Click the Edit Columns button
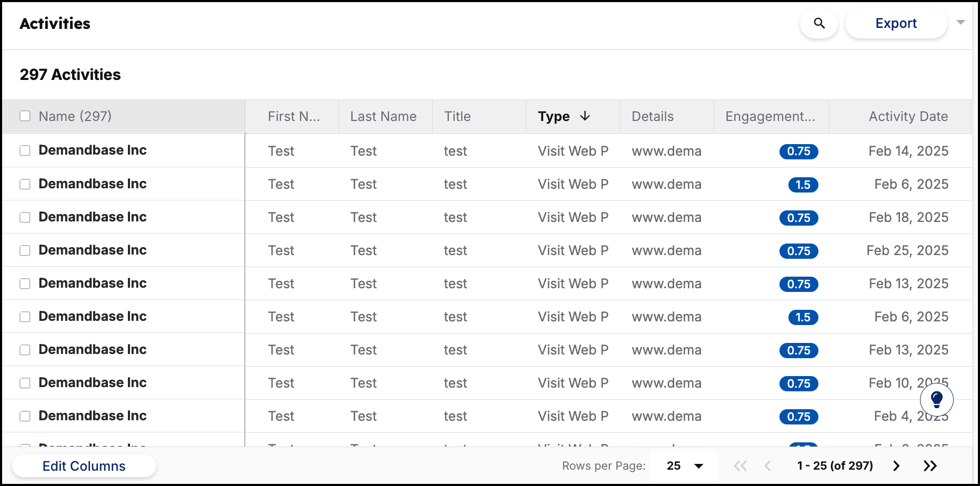Image resolution: width=980 pixels, height=486 pixels. pyautogui.click(x=84, y=466)
